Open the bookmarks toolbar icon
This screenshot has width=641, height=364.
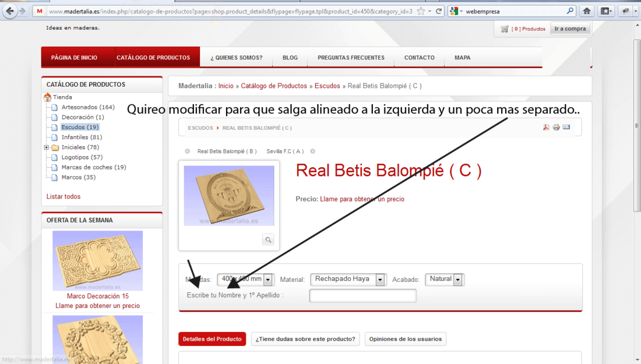[605, 11]
